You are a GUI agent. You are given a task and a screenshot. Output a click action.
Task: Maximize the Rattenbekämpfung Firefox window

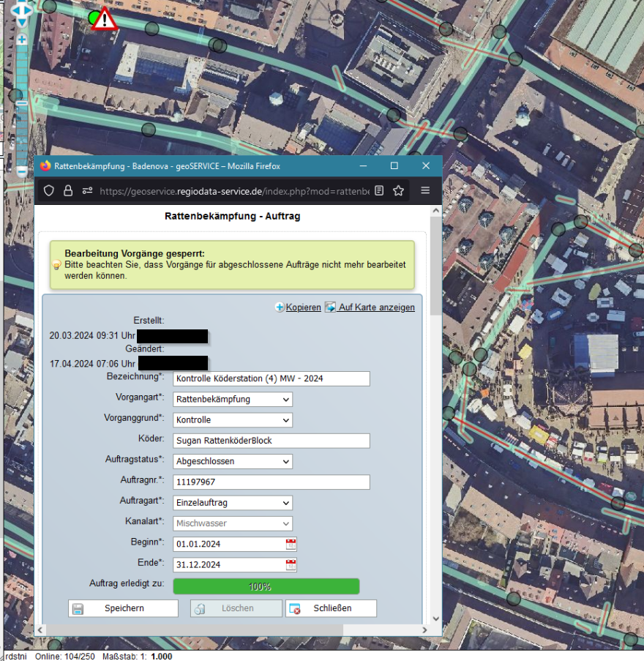[x=394, y=166]
